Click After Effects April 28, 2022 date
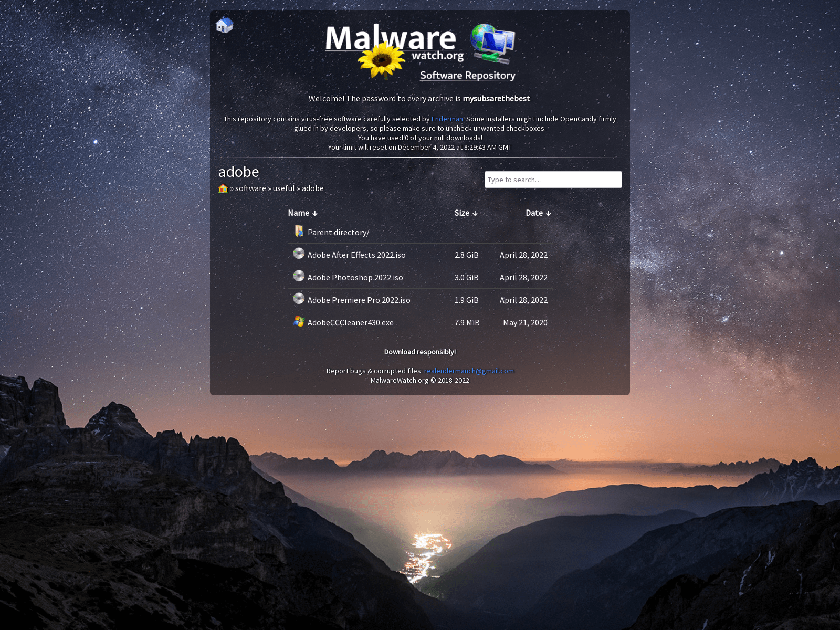The width and height of the screenshot is (840, 630). (x=524, y=255)
